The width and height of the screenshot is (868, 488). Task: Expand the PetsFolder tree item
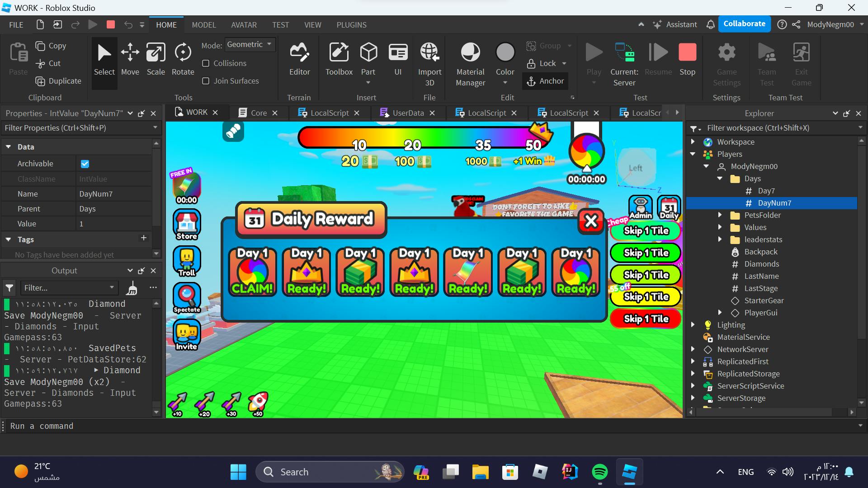[x=720, y=215]
